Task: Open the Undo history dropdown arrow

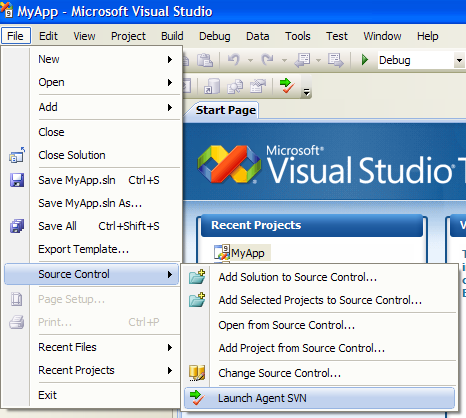Action: click(x=250, y=61)
